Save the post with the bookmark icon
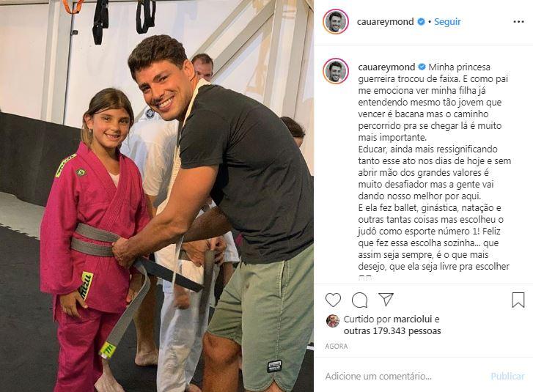533x392 pixels. pyautogui.click(x=518, y=300)
